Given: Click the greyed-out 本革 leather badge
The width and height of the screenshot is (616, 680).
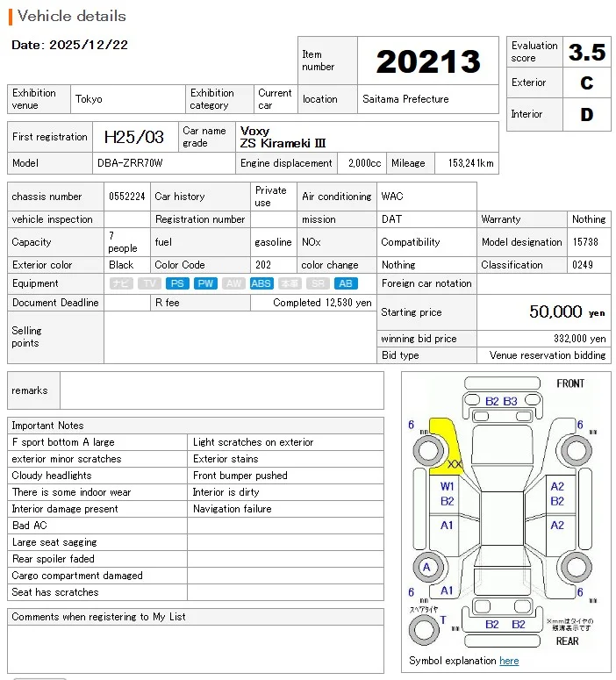Looking at the screenshot, I should pyautogui.click(x=290, y=283).
